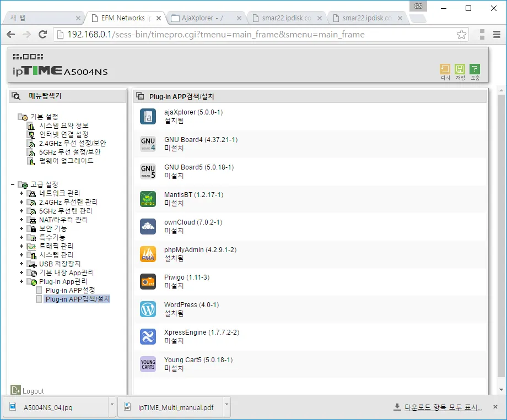This screenshot has width=507, height=420.
Task: Expand the 트래픽 관리 tree node
Action: (x=21, y=246)
